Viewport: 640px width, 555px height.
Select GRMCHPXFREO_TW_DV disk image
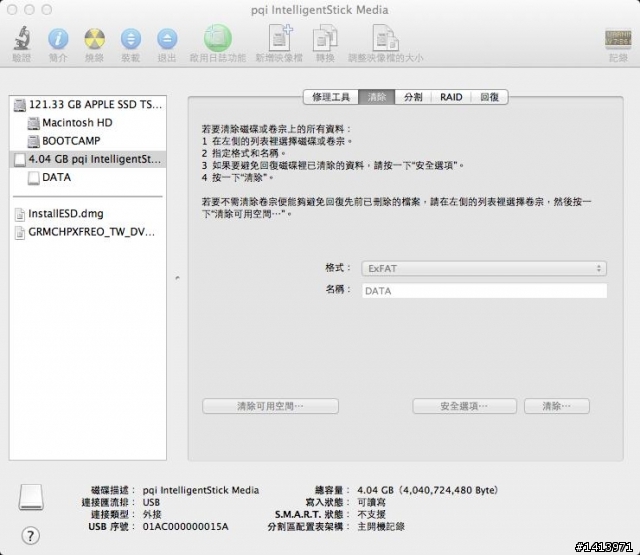pos(88,232)
